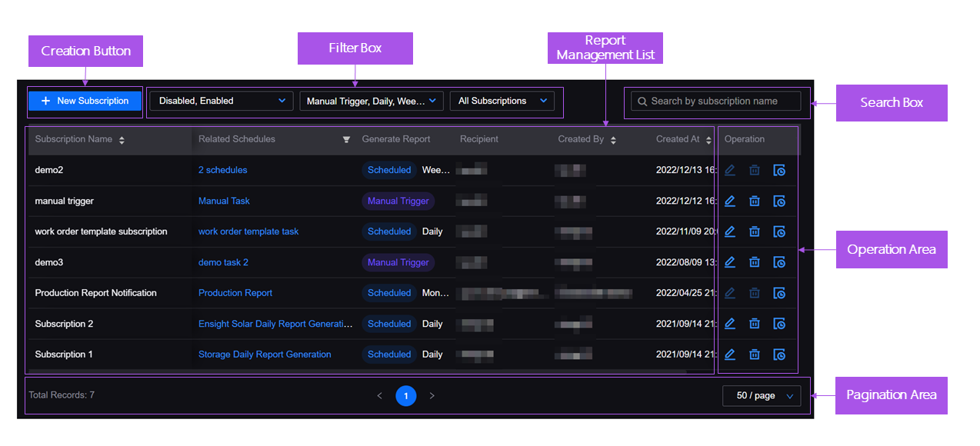Open the Disabled, Enabled status dropdown
This screenshot has height=446, width=980.
[221, 101]
